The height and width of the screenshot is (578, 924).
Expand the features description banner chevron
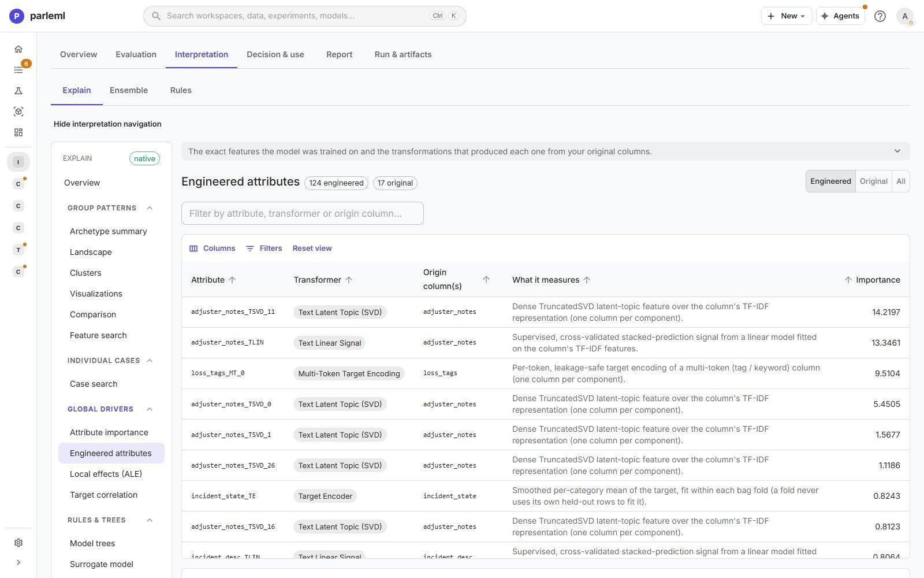[897, 151]
